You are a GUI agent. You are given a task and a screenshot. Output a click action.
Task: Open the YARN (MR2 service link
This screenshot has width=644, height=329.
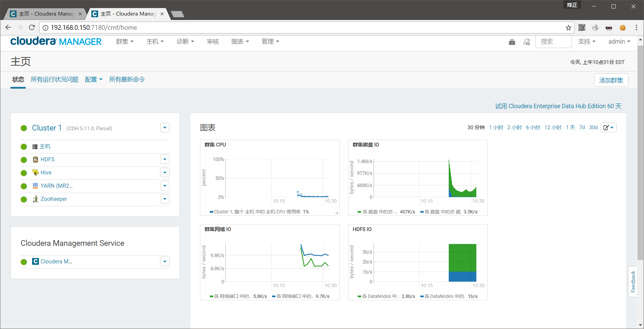tap(57, 186)
